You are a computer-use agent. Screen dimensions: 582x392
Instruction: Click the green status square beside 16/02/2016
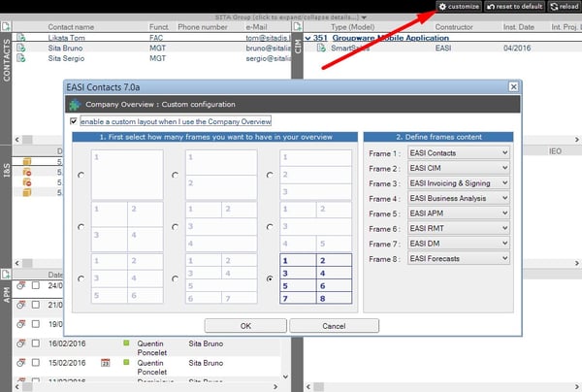click(x=125, y=343)
